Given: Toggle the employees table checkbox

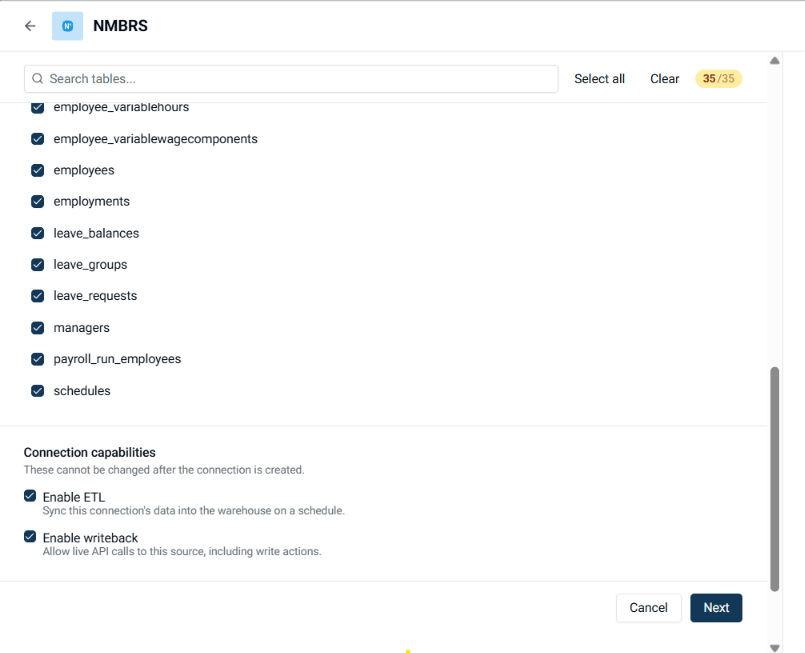Looking at the screenshot, I should [37, 170].
